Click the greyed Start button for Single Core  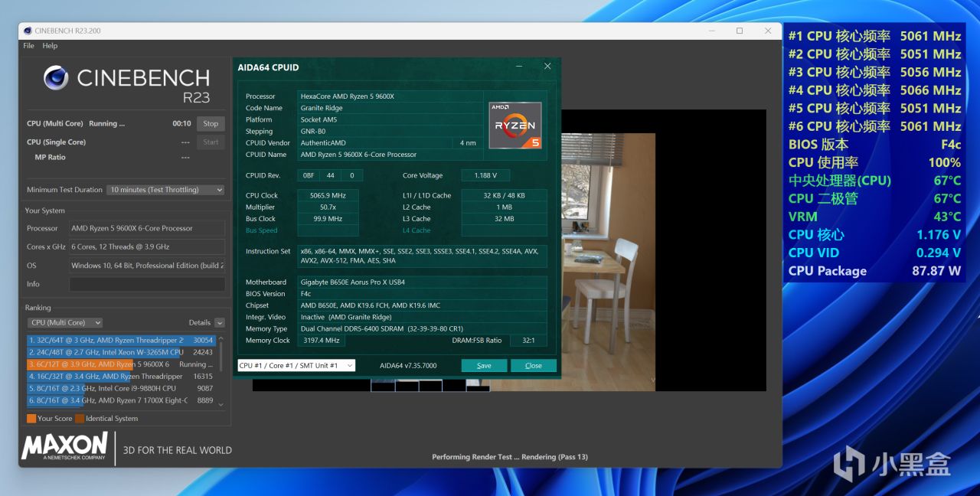click(211, 142)
